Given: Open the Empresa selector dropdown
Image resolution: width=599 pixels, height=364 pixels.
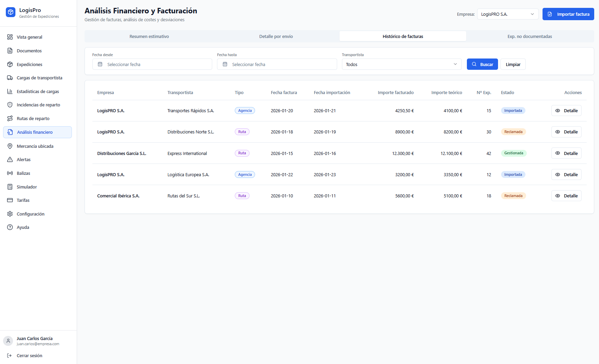Looking at the screenshot, I should point(507,14).
